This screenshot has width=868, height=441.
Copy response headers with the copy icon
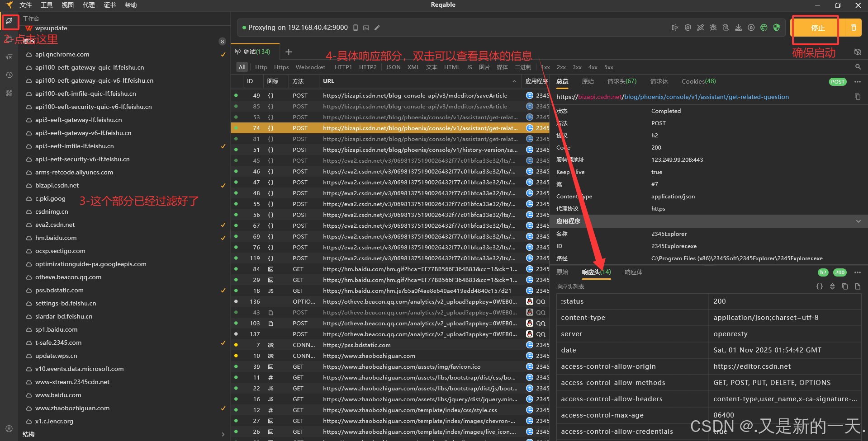[x=844, y=286]
